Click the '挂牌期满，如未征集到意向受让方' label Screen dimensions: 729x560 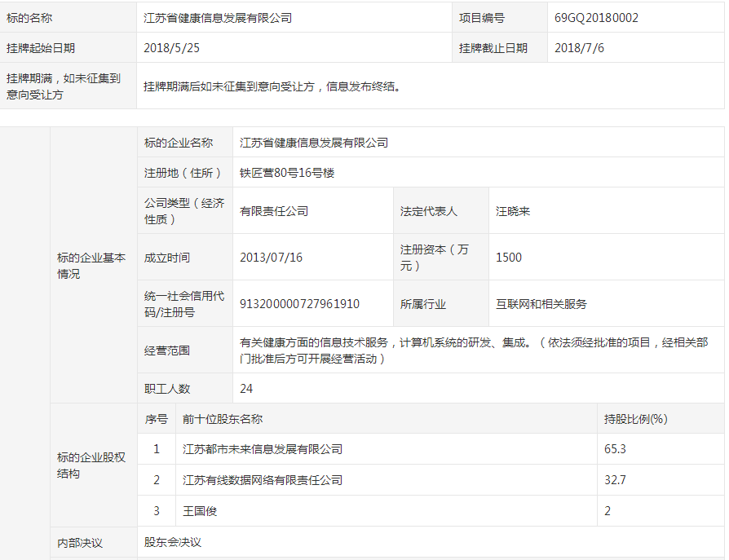coord(64,86)
